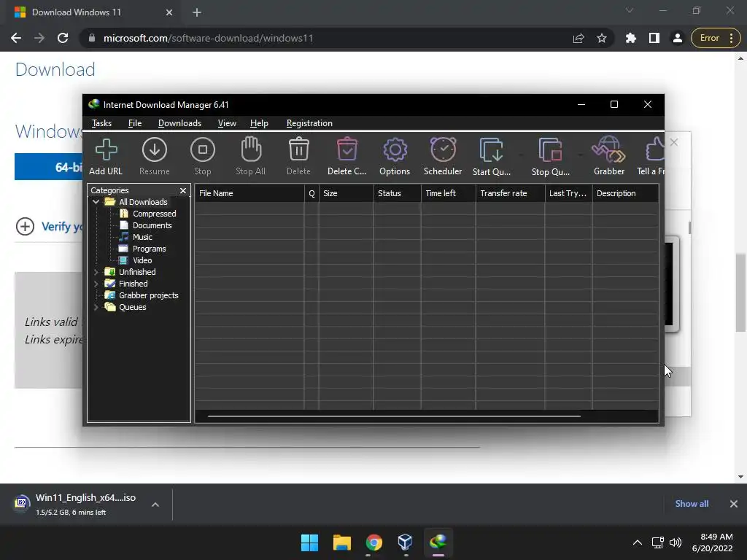The height and width of the screenshot is (560, 747).
Task: Open the Grabber tool
Action: click(609, 157)
